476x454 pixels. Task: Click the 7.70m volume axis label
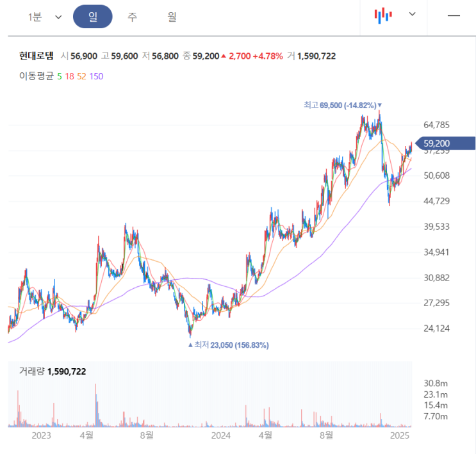click(x=436, y=416)
